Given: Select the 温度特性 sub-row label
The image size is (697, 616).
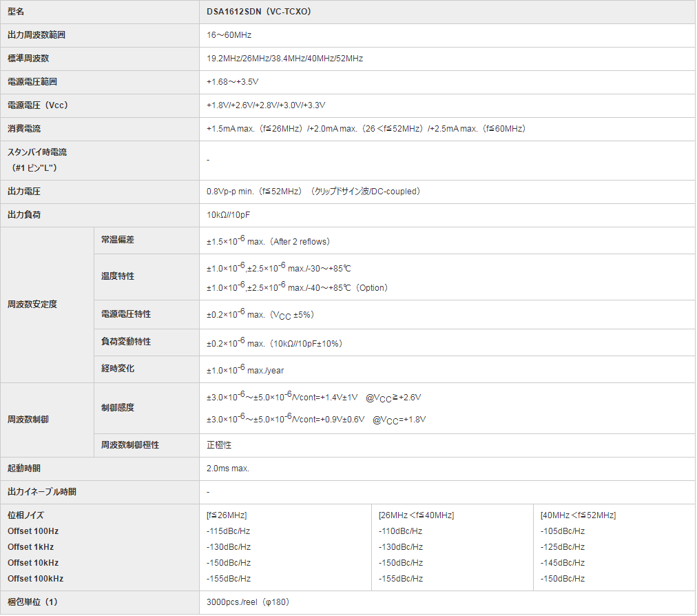Looking at the screenshot, I should click(118, 276).
